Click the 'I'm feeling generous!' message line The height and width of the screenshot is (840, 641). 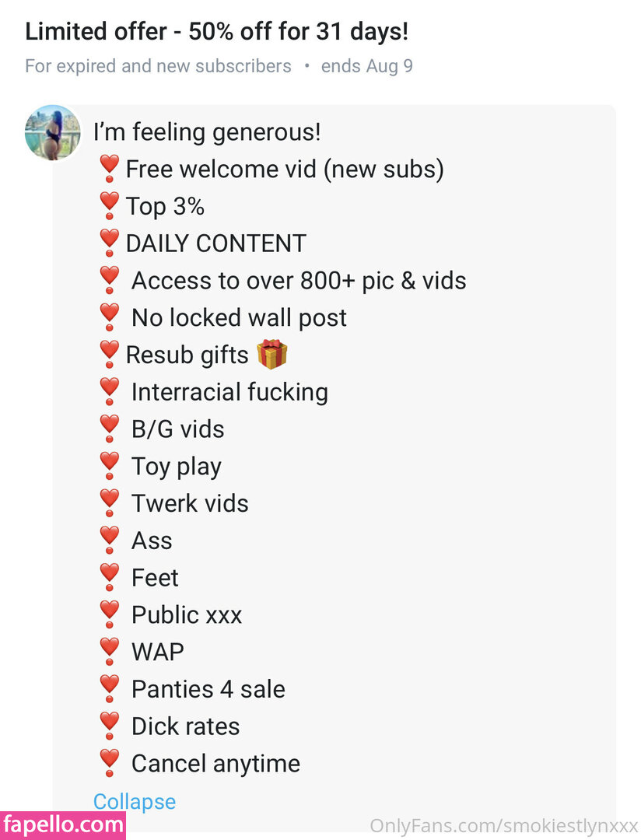click(x=207, y=131)
